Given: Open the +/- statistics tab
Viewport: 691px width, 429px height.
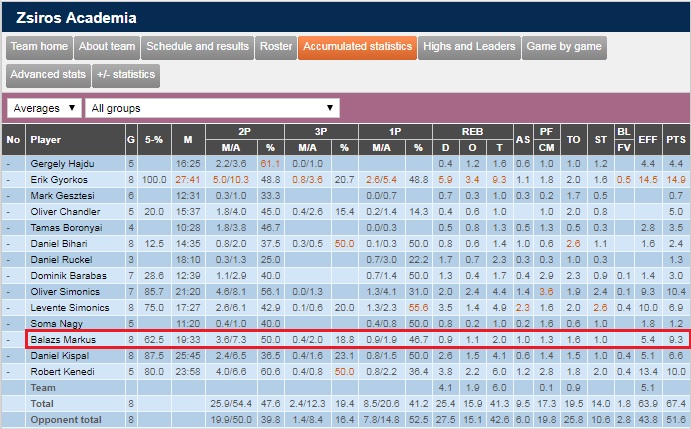Looking at the screenshot, I should pyautogui.click(x=125, y=75).
